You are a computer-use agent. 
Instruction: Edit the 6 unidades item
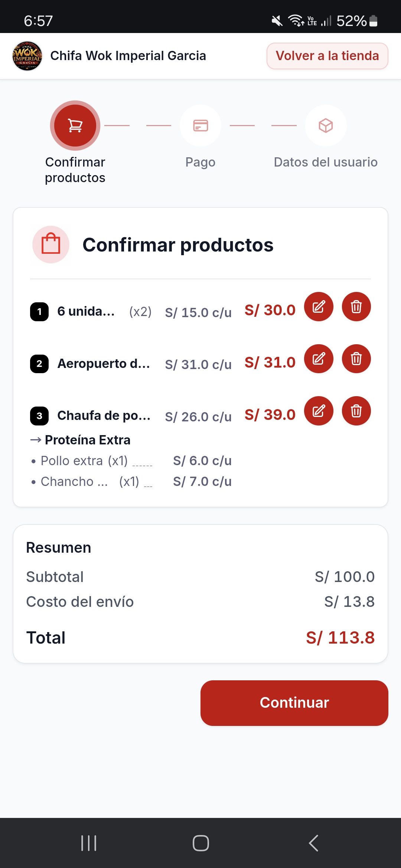(x=319, y=307)
